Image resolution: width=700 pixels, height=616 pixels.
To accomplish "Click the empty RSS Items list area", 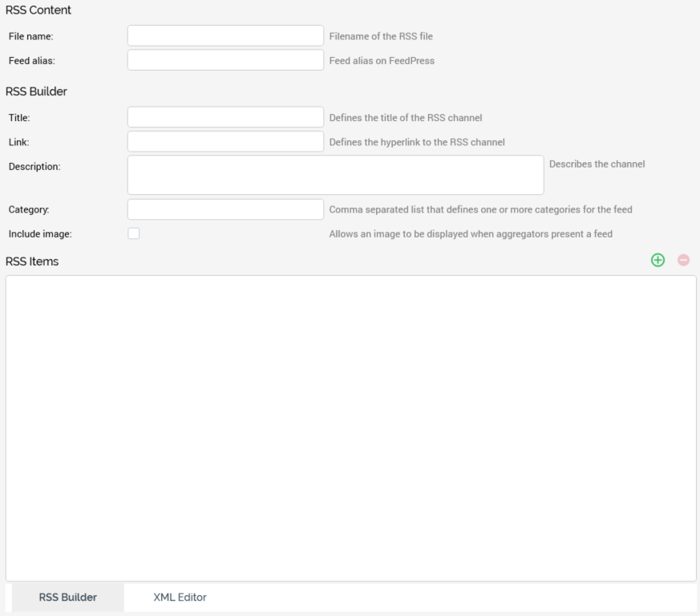I will 350,428.
